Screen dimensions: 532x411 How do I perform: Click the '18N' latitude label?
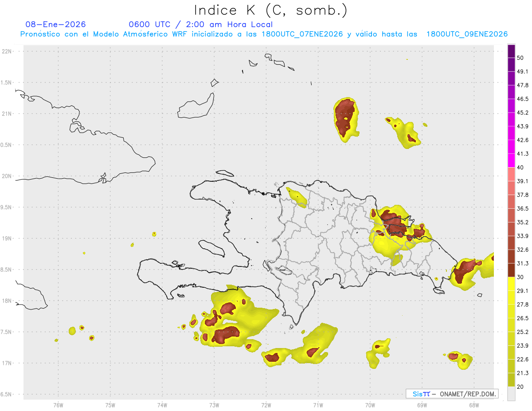click(7, 301)
